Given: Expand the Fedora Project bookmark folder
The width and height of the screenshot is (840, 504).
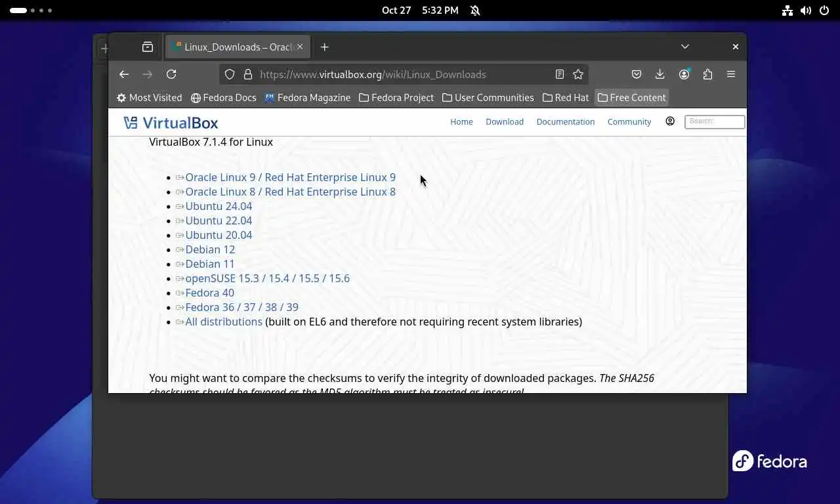Looking at the screenshot, I should 396,97.
